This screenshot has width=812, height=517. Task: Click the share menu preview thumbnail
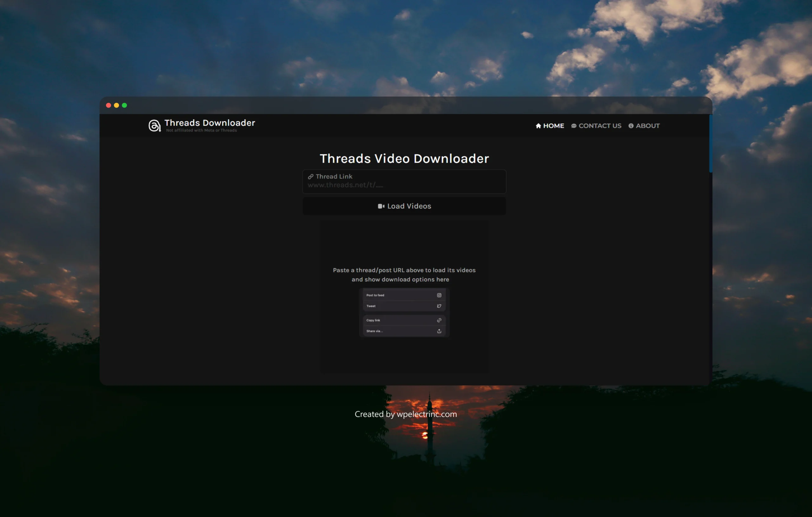coord(404,312)
